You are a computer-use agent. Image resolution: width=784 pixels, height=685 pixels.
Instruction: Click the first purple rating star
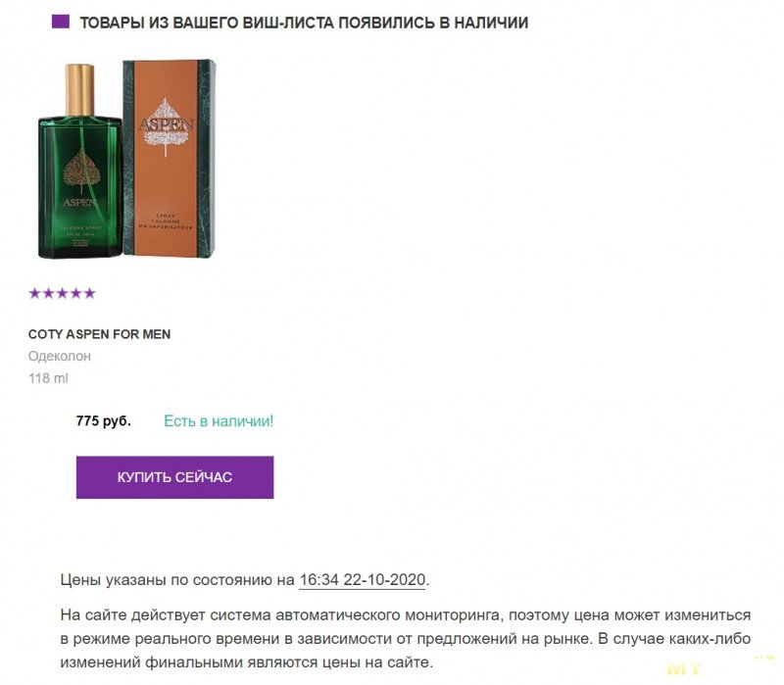click(x=35, y=293)
